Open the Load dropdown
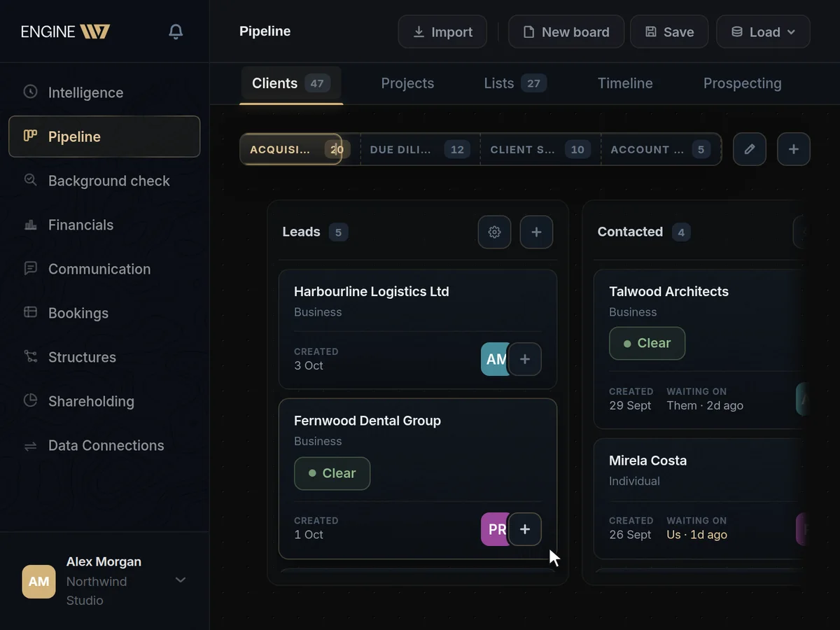The width and height of the screenshot is (840, 630). tap(763, 31)
